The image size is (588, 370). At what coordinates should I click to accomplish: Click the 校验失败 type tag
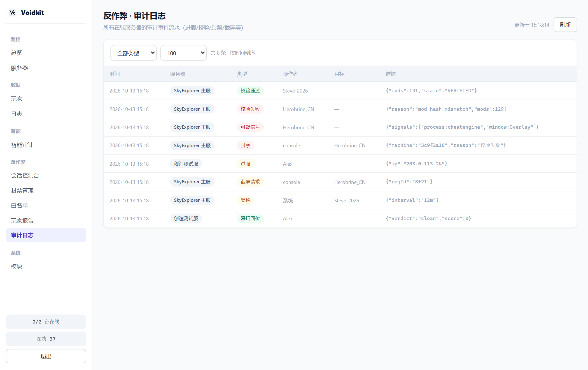tap(250, 109)
